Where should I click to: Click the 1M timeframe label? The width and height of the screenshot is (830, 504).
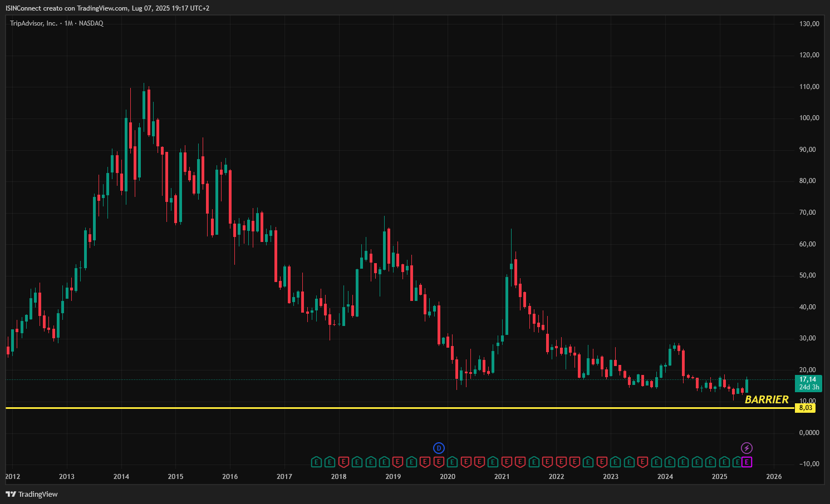(x=68, y=23)
